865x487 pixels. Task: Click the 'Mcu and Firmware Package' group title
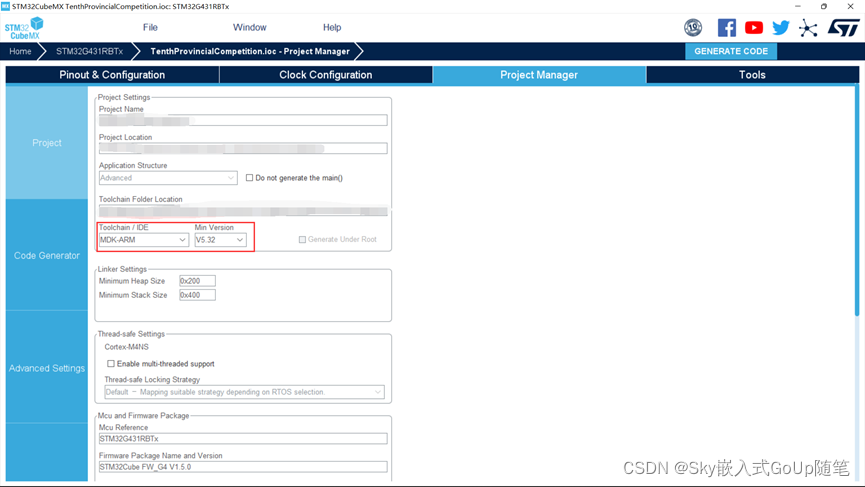click(143, 415)
